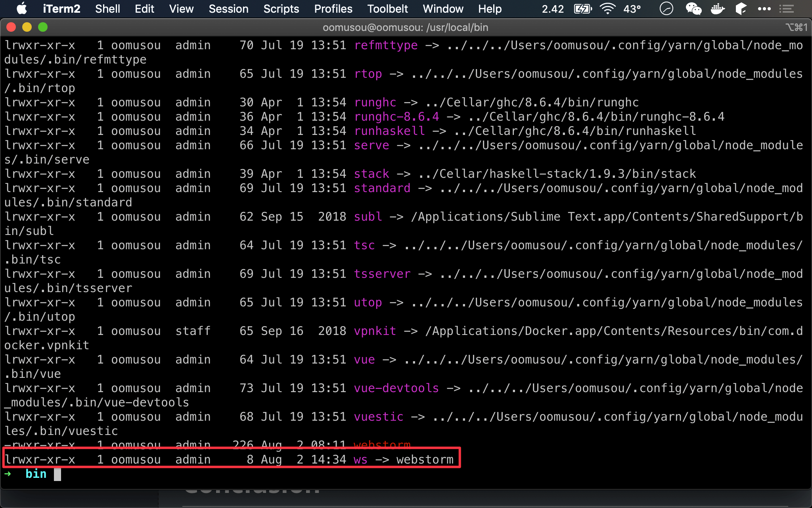Image resolution: width=812 pixels, height=508 pixels.
Task: Click the 2.42 system load indicator
Action: (x=553, y=9)
